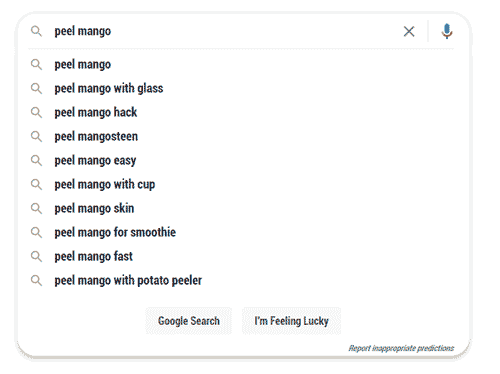Image resolution: width=500 pixels, height=374 pixels.
Task: Select suggestion 'peel mango with glass'
Action: 241,89
